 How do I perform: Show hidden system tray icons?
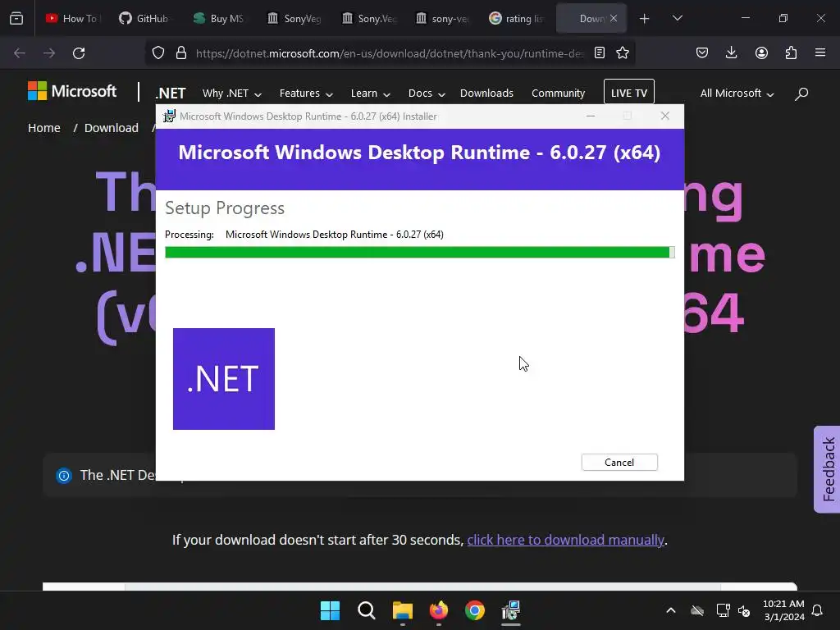tap(671, 610)
